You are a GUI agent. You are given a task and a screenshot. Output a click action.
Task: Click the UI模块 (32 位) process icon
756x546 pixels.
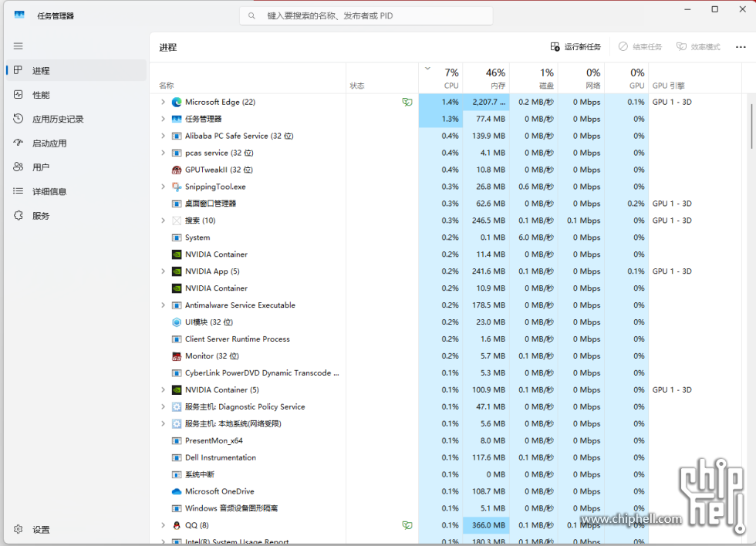coord(177,322)
